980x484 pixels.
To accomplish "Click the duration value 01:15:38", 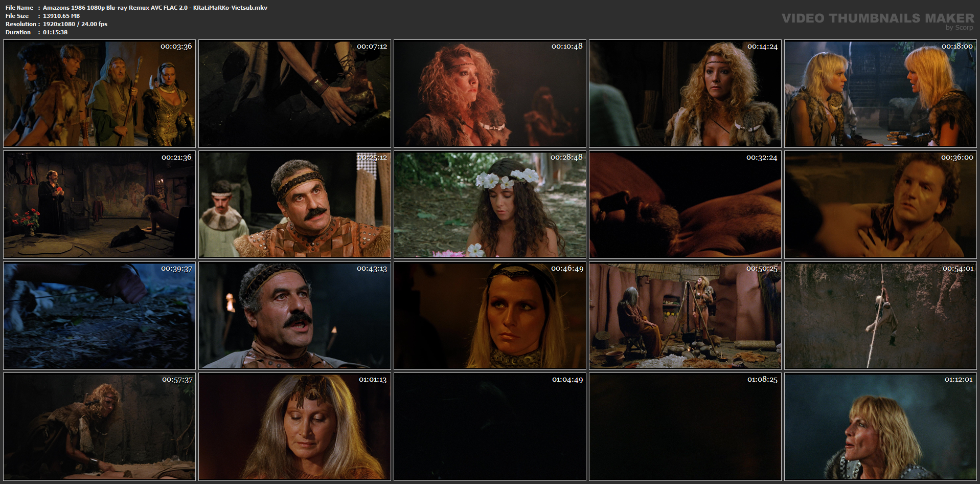I will 55,32.
